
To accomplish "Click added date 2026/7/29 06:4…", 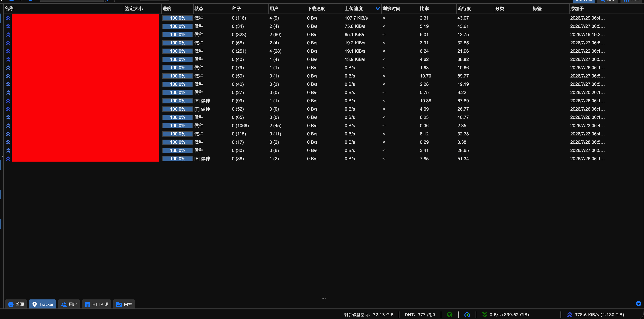I will [x=587, y=18].
